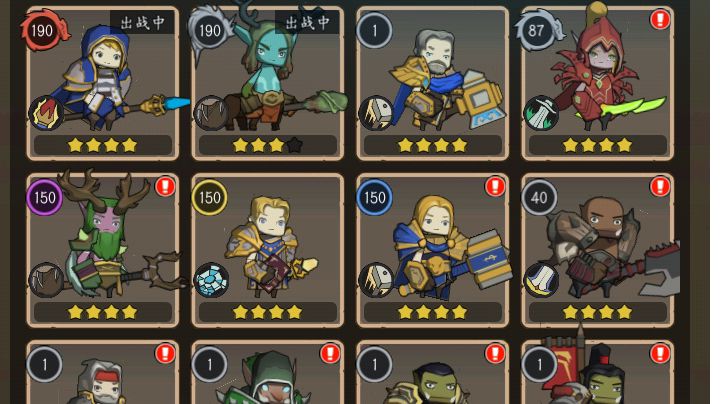Select the blue-hooded mage hero card
Viewport: 720px width, 404px height.
[103, 84]
